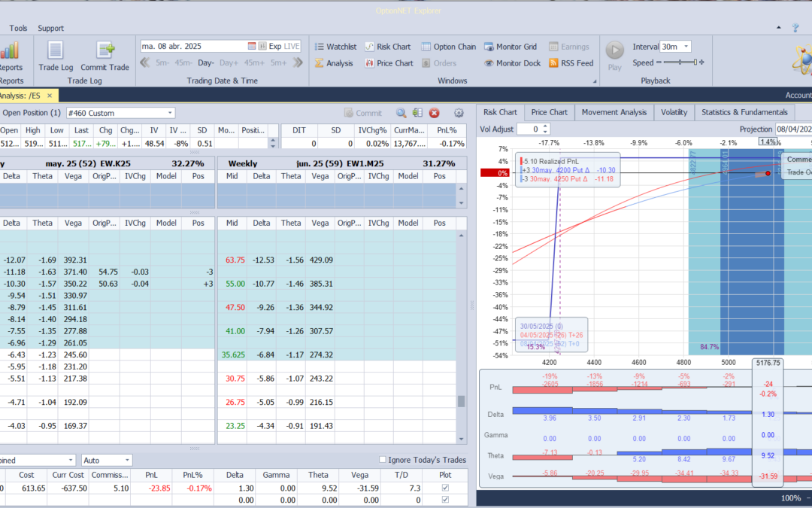Screen dimensions: 812x508
Task: Select the Pos cell showing +3
Action: pos(198,284)
